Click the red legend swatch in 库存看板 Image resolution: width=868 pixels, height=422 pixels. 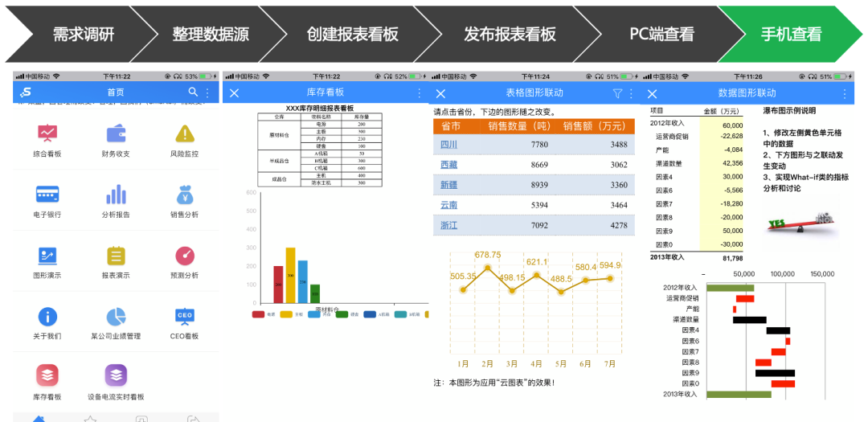click(258, 314)
